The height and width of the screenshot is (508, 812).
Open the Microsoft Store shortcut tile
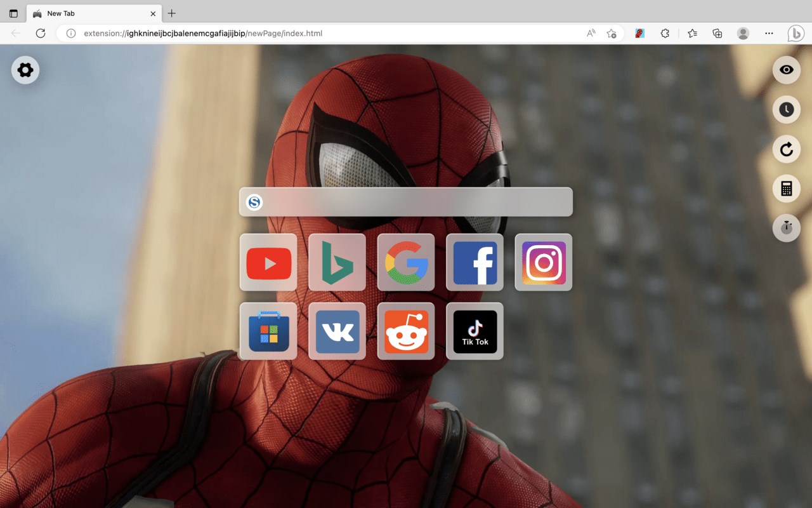click(x=268, y=331)
